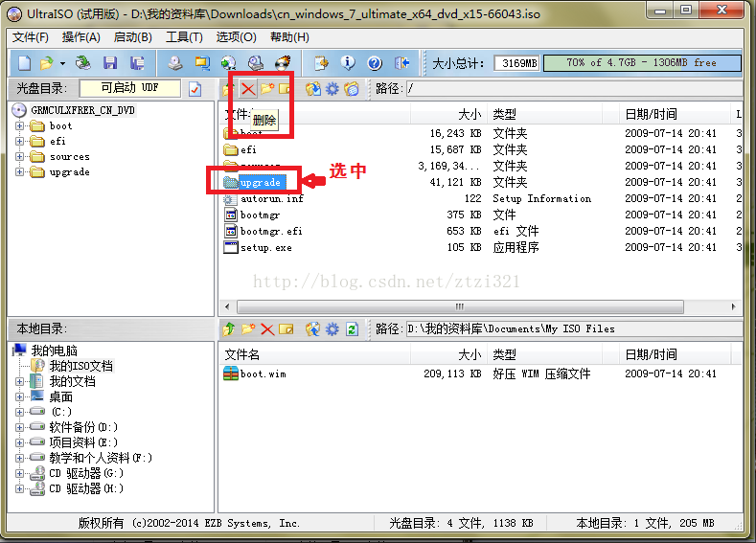Viewport: 756px width, 543px height.
Task: Click the Rename icon in the local pane toolbar
Action: pos(286,329)
